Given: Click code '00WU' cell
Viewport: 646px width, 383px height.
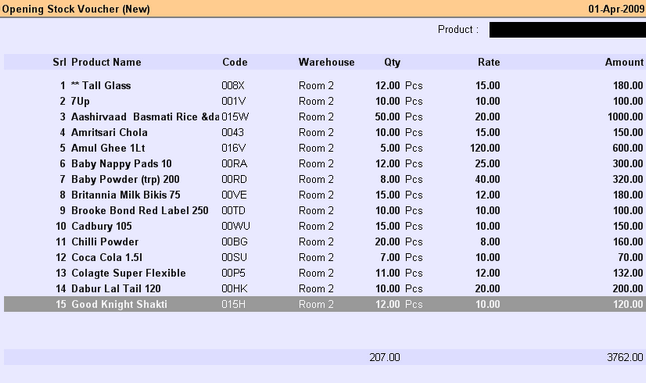Looking at the screenshot, I should tap(236, 227).
